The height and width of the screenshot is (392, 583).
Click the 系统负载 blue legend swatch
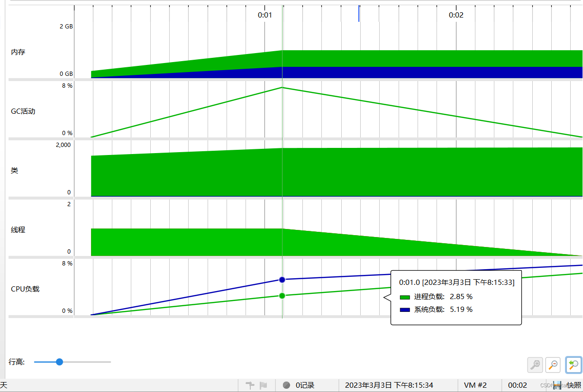(x=405, y=310)
